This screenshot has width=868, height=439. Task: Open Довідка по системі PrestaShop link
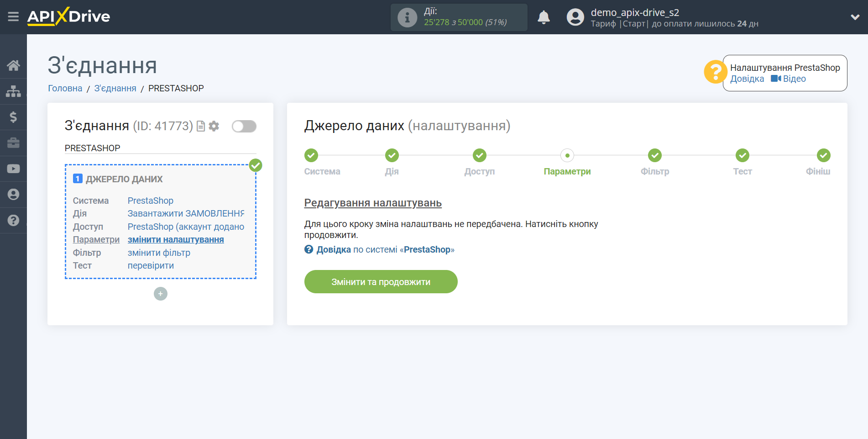tap(379, 249)
